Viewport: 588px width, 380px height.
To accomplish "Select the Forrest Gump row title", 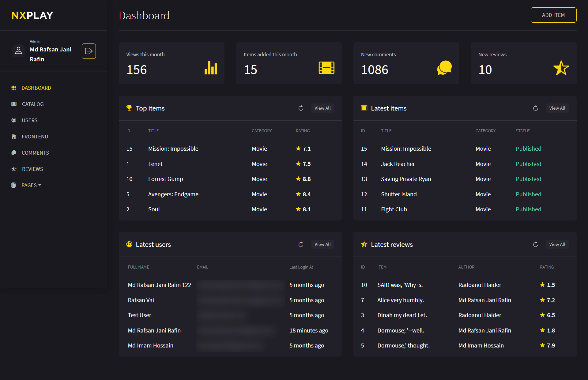I will pos(165,179).
